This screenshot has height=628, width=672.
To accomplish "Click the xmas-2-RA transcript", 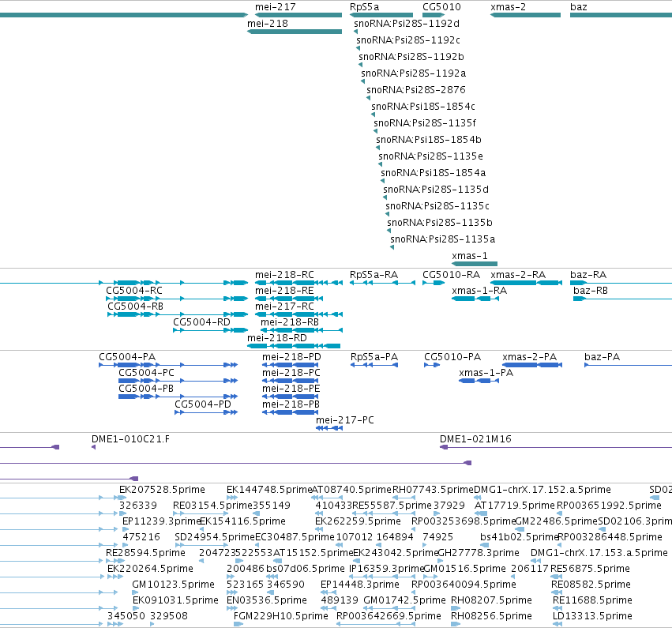I will click(x=526, y=283).
